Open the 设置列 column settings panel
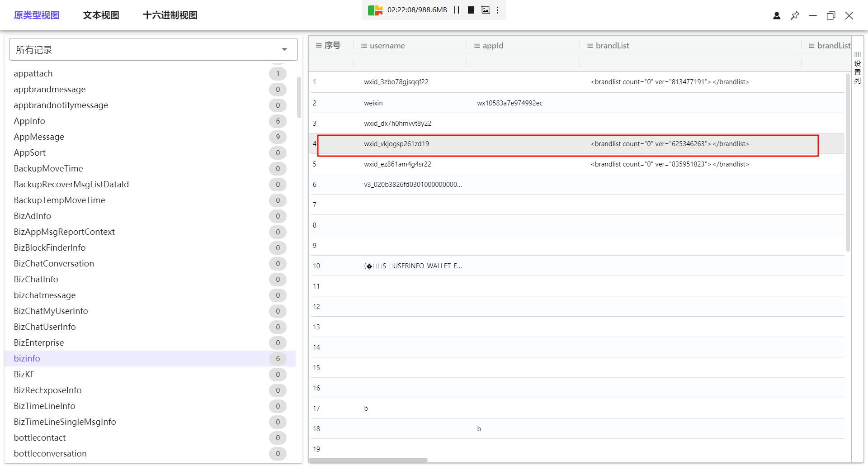 (x=858, y=68)
